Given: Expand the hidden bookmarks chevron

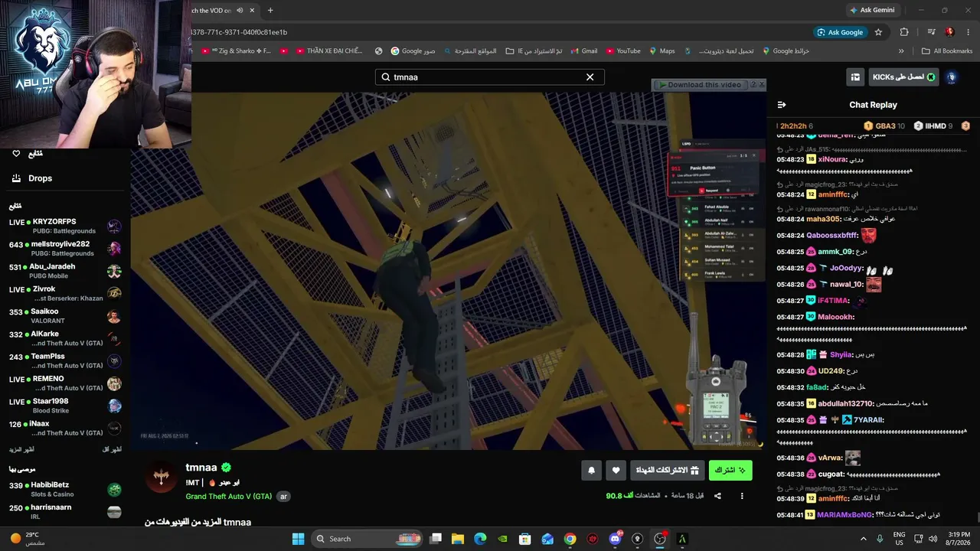Looking at the screenshot, I should [901, 51].
